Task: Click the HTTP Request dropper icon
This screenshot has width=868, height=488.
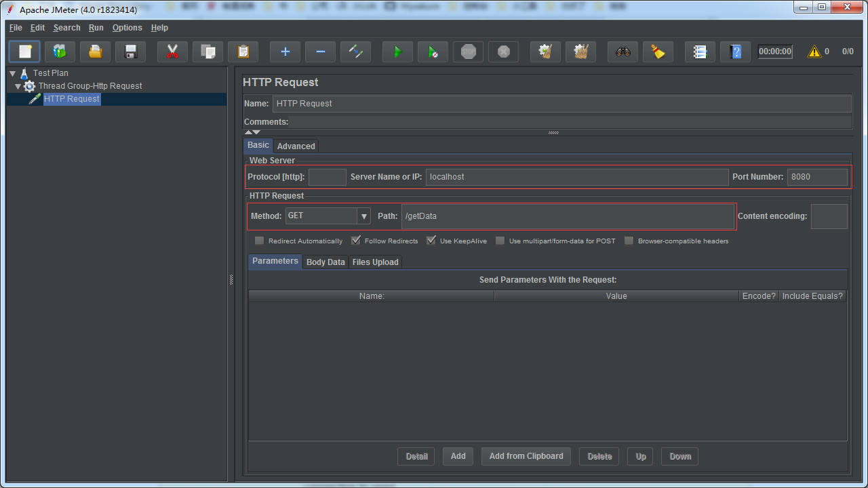Action: (x=35, y=99)
